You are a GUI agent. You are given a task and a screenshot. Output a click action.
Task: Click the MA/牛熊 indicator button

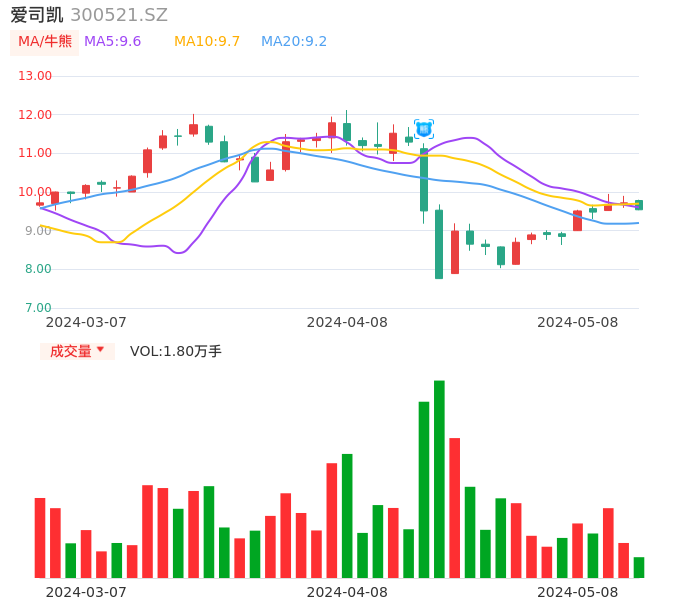click(45, 42)
